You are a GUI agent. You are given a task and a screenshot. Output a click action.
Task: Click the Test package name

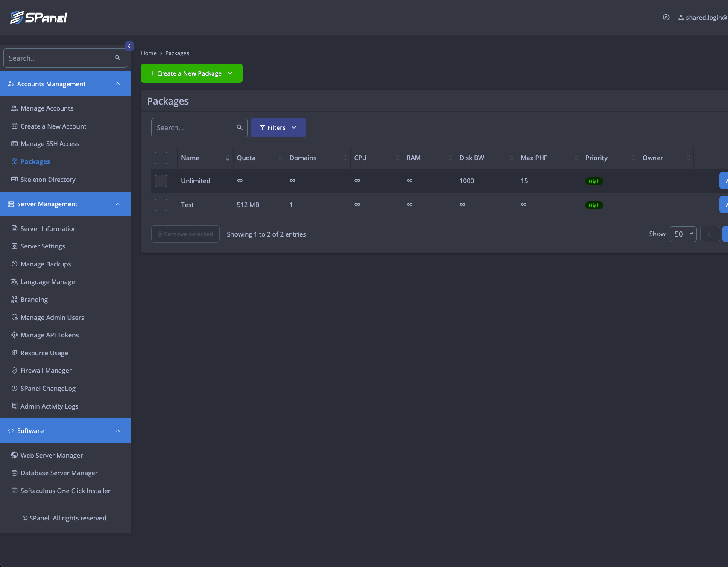187,205
